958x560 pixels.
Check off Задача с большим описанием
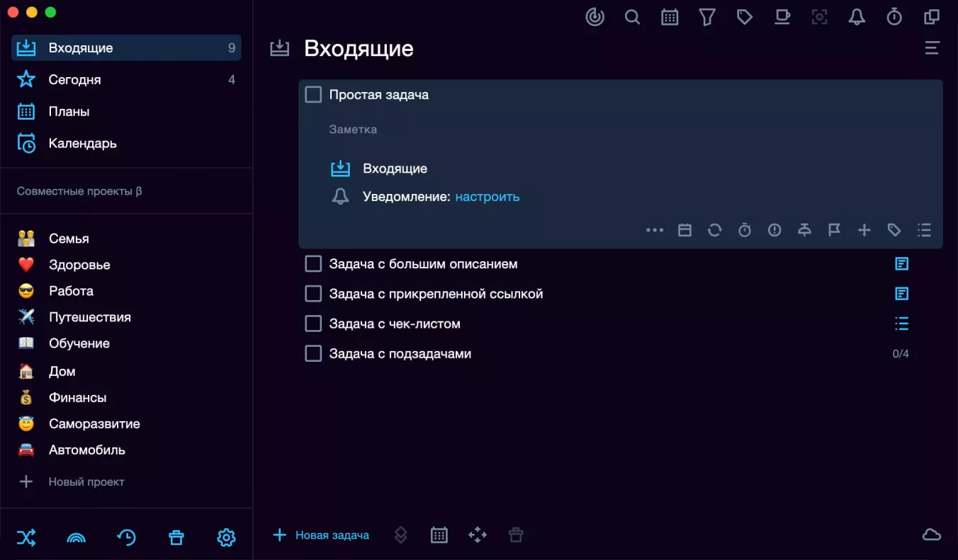(x=313, y=264)
